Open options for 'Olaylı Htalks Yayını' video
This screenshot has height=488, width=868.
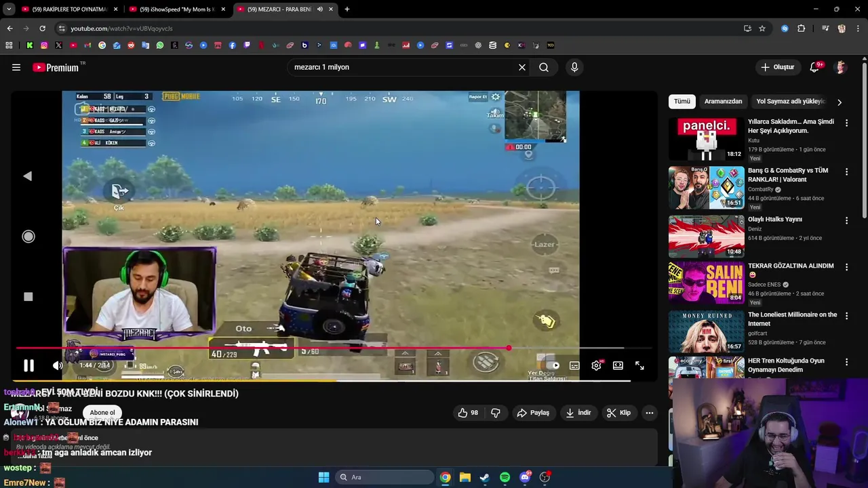point(846,221)
